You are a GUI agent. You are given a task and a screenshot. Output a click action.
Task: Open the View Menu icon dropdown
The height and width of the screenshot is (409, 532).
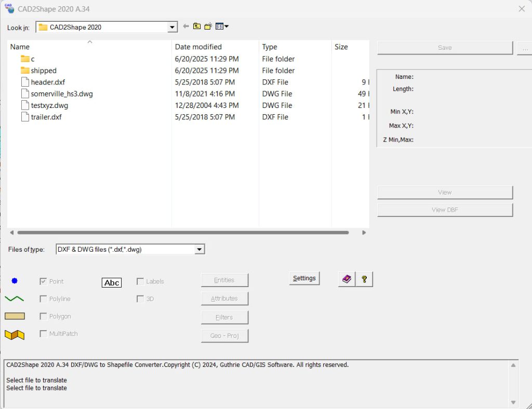[x=222, y=26]
